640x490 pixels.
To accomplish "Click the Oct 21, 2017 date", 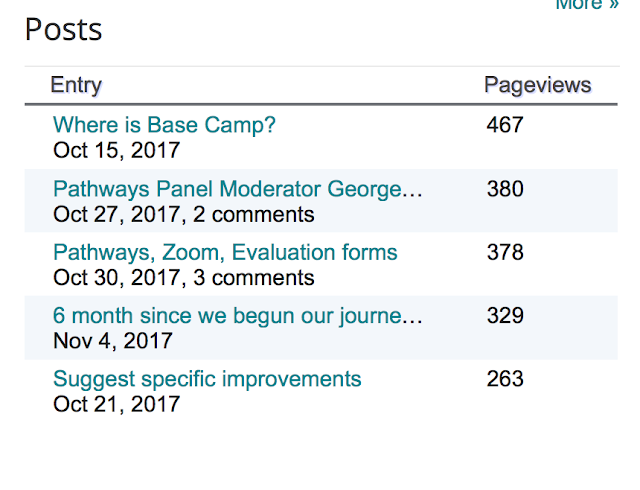I will coord(116,405).
